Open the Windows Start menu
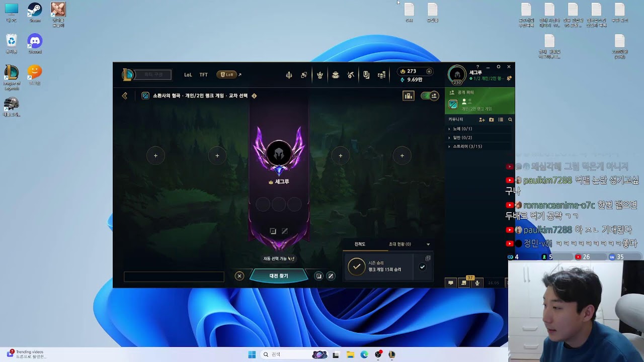Image resolution: width=644 pixels, height=362 pixels. [x=252, y=354]
